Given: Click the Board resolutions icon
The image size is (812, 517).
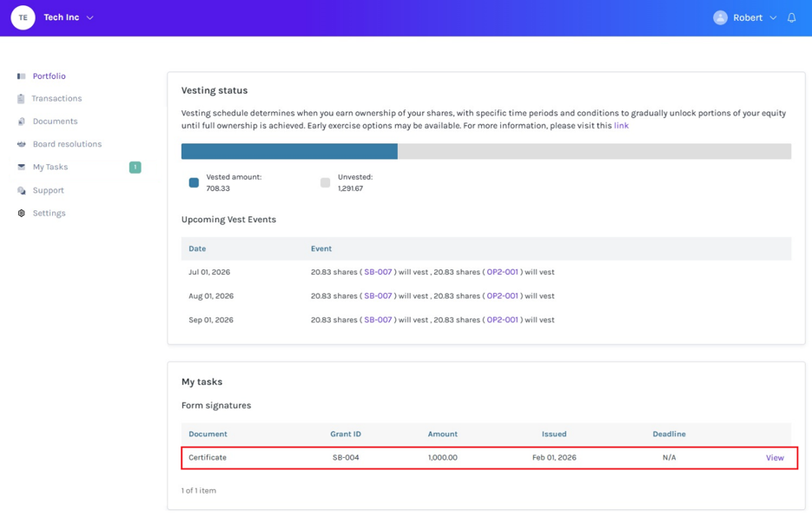Looking at the screenshot, I should (x=21, y=144).
